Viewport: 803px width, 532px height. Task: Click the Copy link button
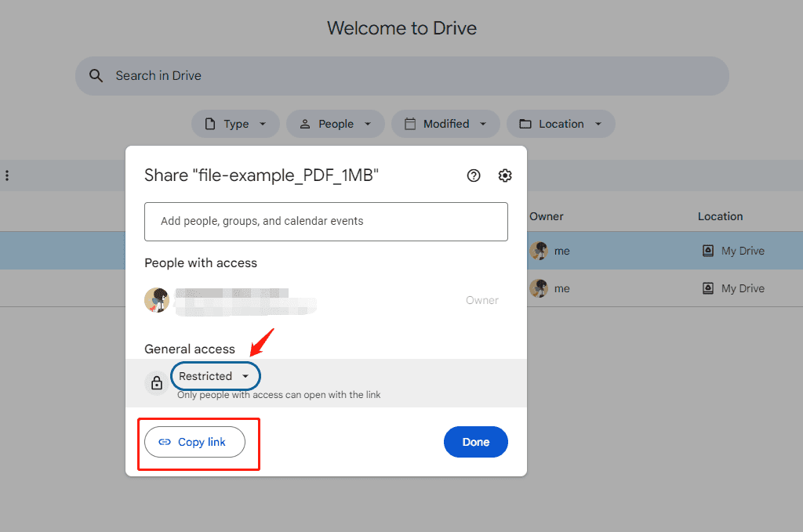(194, 442)
